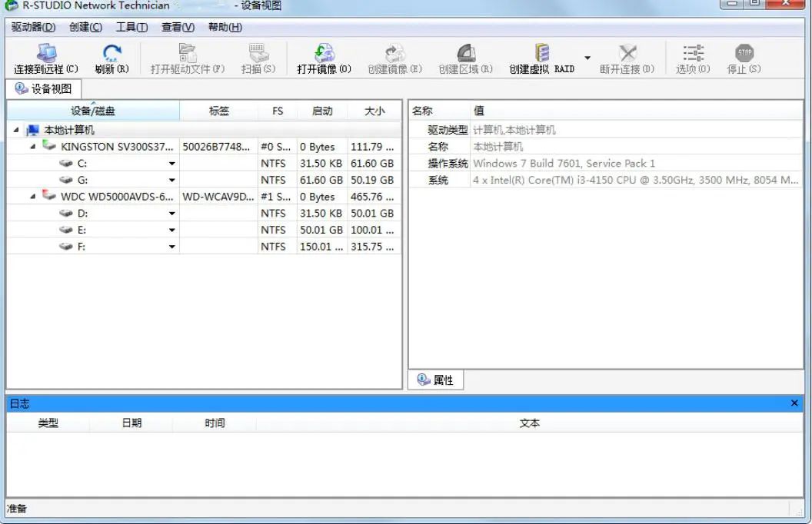This screenshot has height=524, width=812.
Task: Click the 属性 tab's info icon
Action: click(x=424, y=380)
